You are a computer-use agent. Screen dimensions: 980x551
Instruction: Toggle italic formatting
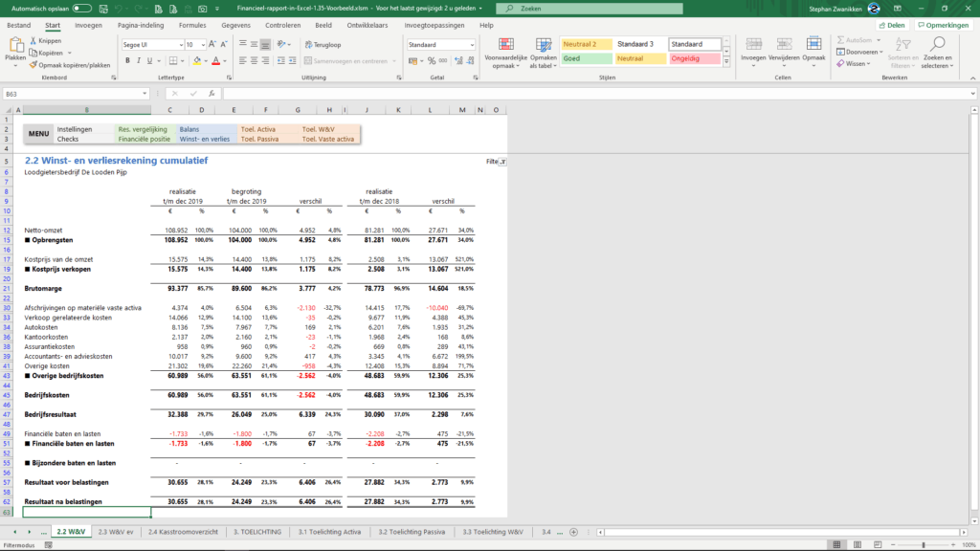coord(139,60)
